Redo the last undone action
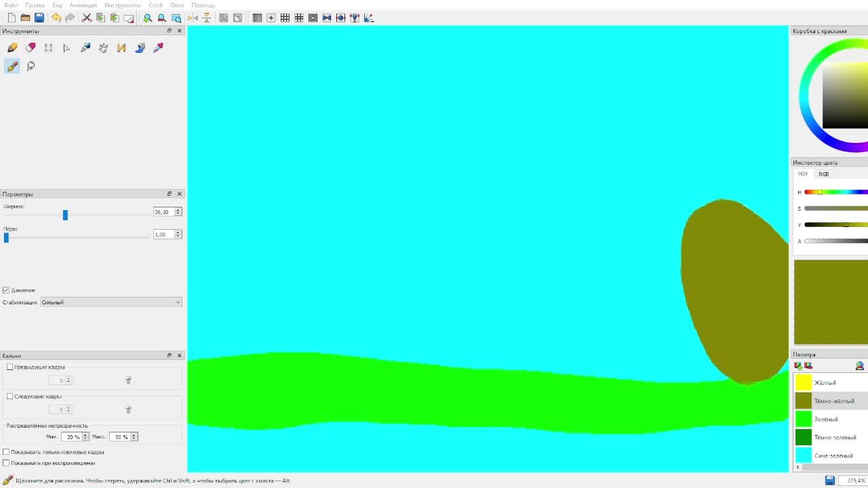This screenshot has width=868, height=488. pos(70,18)
